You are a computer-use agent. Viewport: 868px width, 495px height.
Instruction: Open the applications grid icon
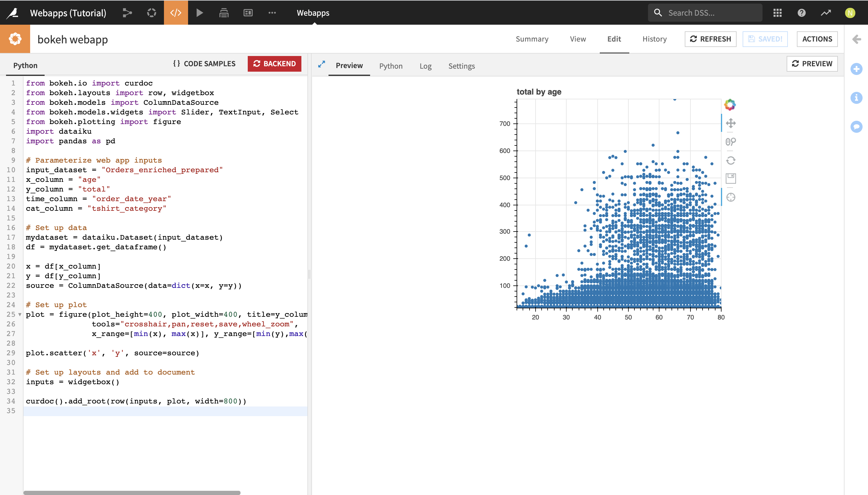tap(778, 13)
